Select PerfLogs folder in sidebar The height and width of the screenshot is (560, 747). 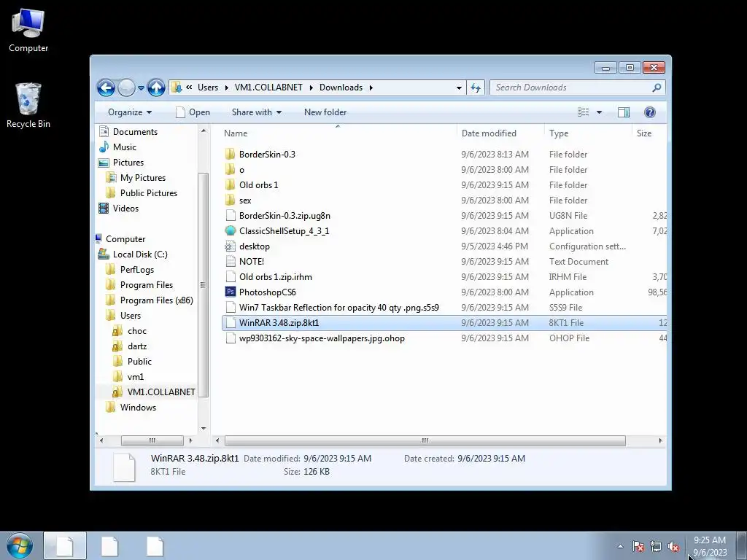coord(136,270)
